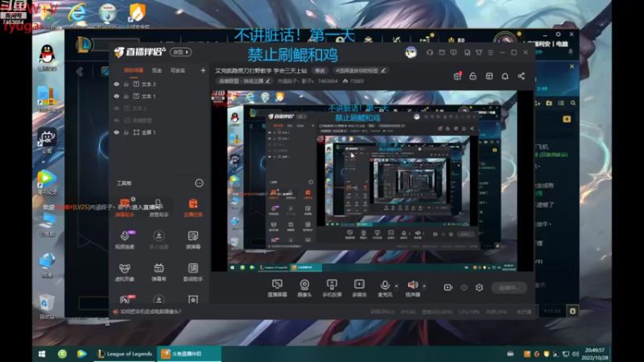Open the 主播任务 tool
Viewport: 644px width, 362px height.
[x=193, y=208]
